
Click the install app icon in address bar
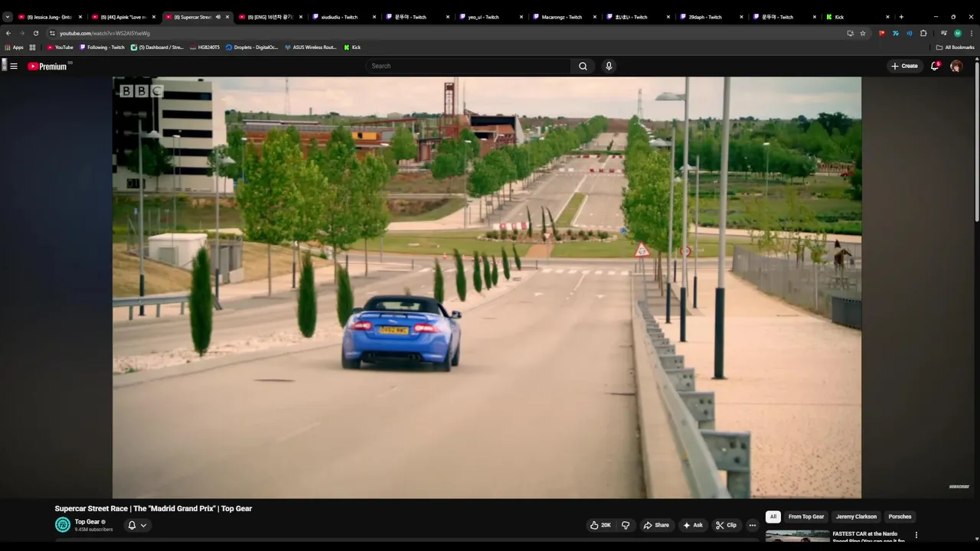coord(850,33)
